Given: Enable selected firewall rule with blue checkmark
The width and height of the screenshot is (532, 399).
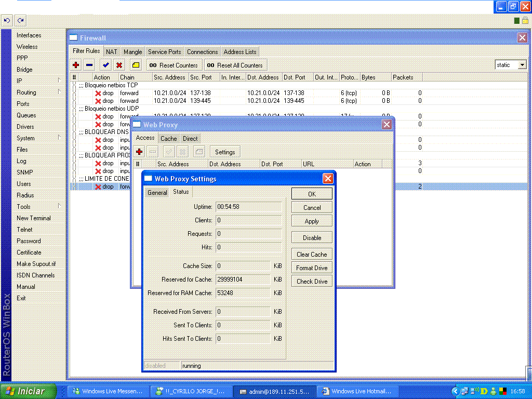Looking at the screenshot, I should (105, 65).
